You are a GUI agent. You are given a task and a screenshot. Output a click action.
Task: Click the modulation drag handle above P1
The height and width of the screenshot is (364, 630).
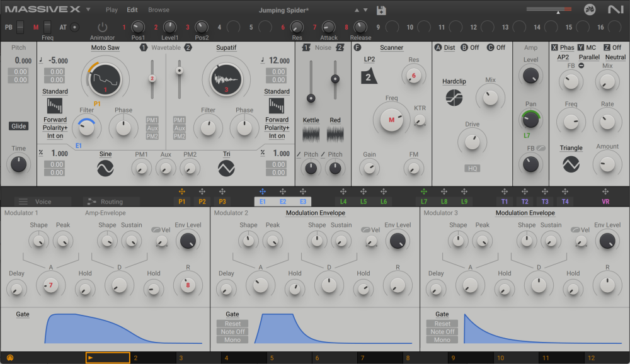[182, 191]
